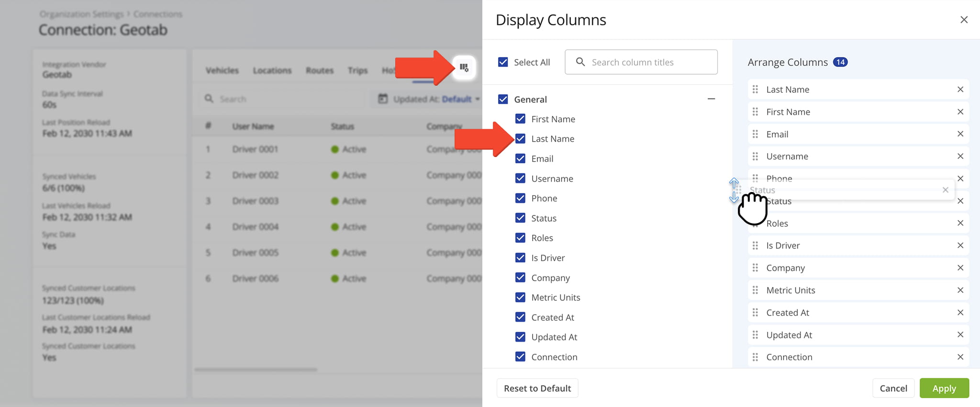The height and width of the screenshot is (407, 980).
Task: Remove Email column using its X icon
Action: tap(960, 134)
